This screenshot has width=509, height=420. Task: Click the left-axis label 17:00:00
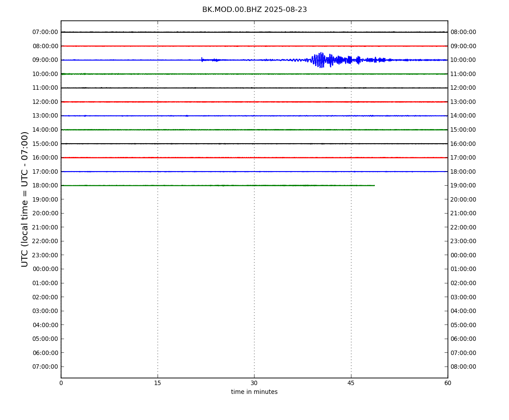[45, 172]
